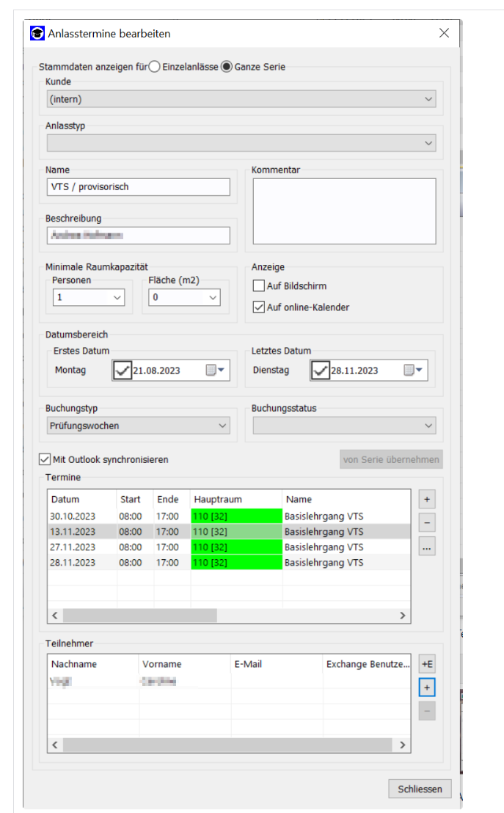The height and width of the screenshot is (813, 504).
Task: Open the empty Anlasstyp dropdown
Action: pos(241,143)
